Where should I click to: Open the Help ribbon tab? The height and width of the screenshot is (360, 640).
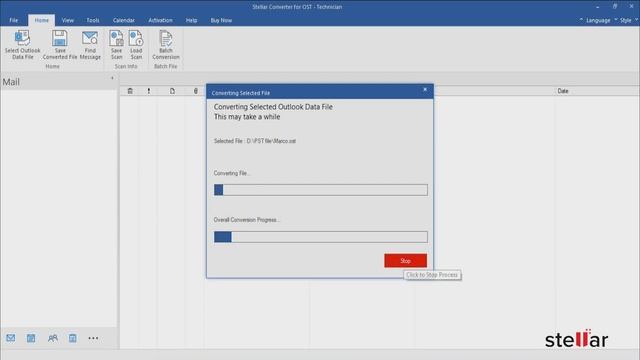(x=191, y=20)
